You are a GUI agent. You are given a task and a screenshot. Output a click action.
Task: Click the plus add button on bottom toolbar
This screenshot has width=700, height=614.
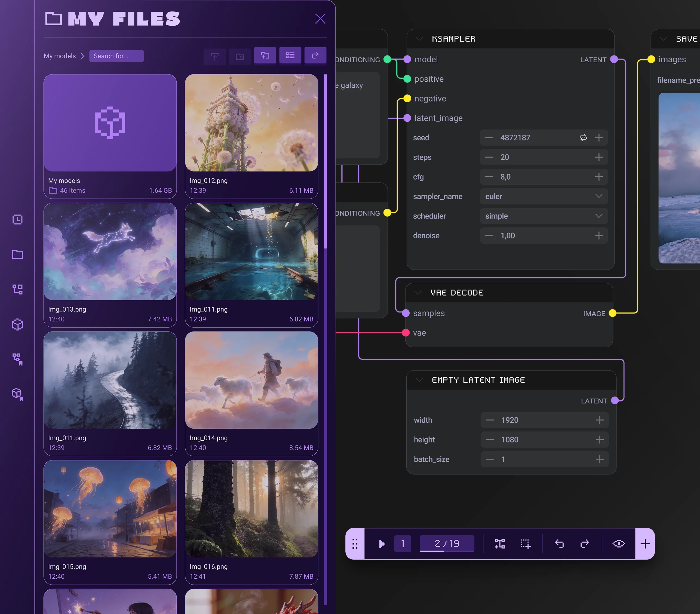click(x=645, y=544)
